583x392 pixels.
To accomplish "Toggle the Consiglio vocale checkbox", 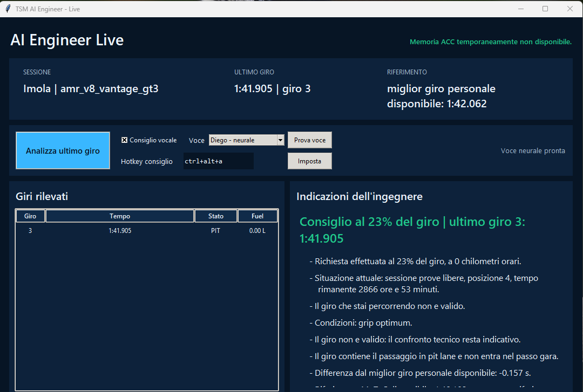I will (125, 140).
